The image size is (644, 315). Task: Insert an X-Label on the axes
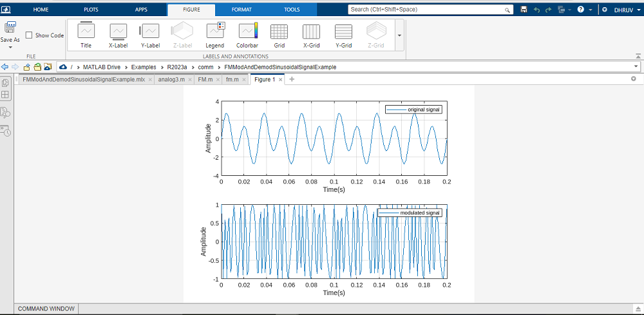[x=118, y=35]
